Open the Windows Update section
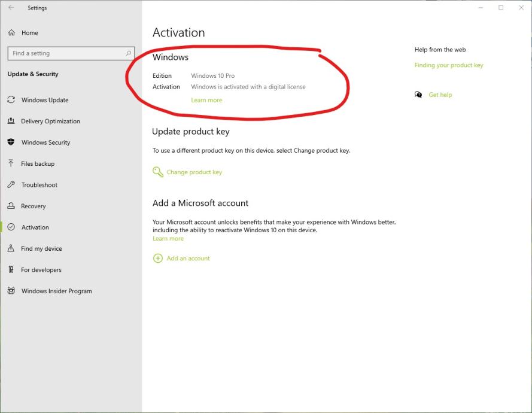 (45, 100)
